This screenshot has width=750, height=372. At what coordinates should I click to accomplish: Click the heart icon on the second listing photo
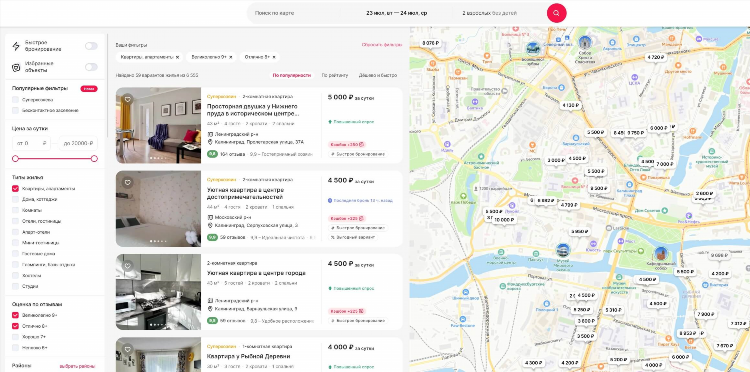coord(127,182)
